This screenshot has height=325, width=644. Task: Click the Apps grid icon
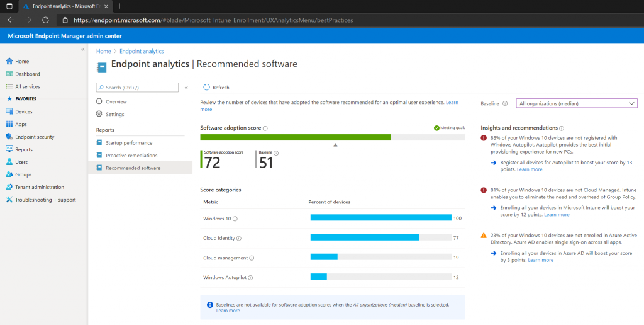click(9, 124)
